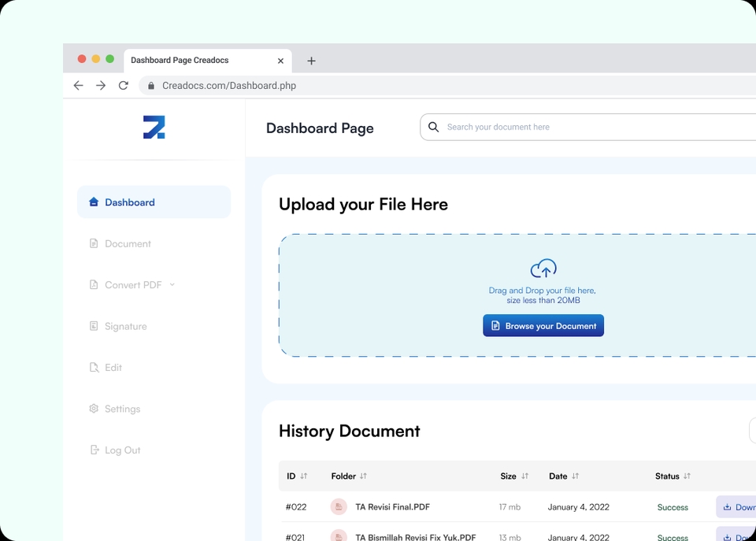The image size is (756, 541).
Task: Close the Dashboard Page Creadocs tab
Action: [280, 61]
